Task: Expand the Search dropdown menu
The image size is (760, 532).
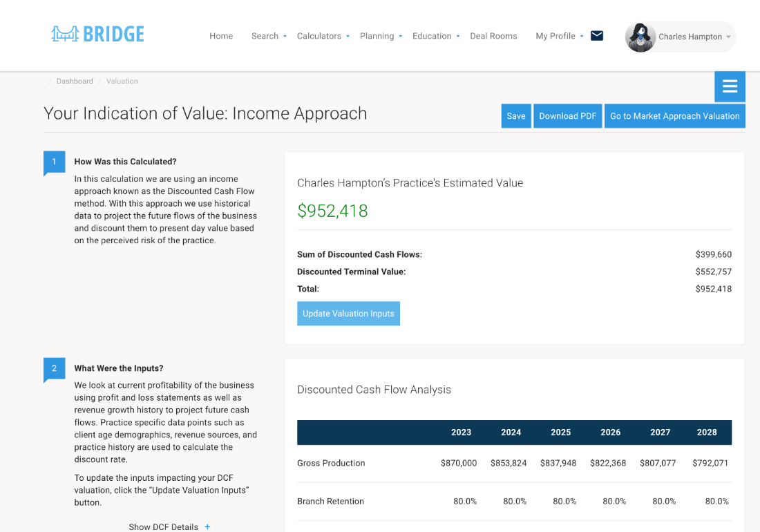Action: (269, 36)
